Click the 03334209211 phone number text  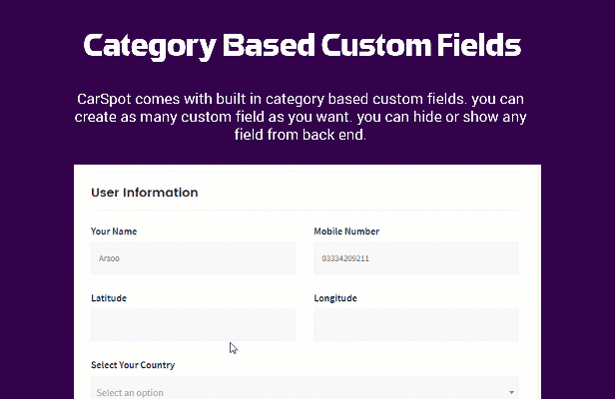point(345,258)
